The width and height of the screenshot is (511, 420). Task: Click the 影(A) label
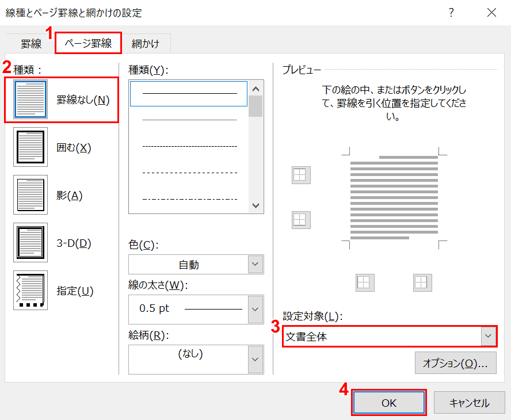(70, 196)
